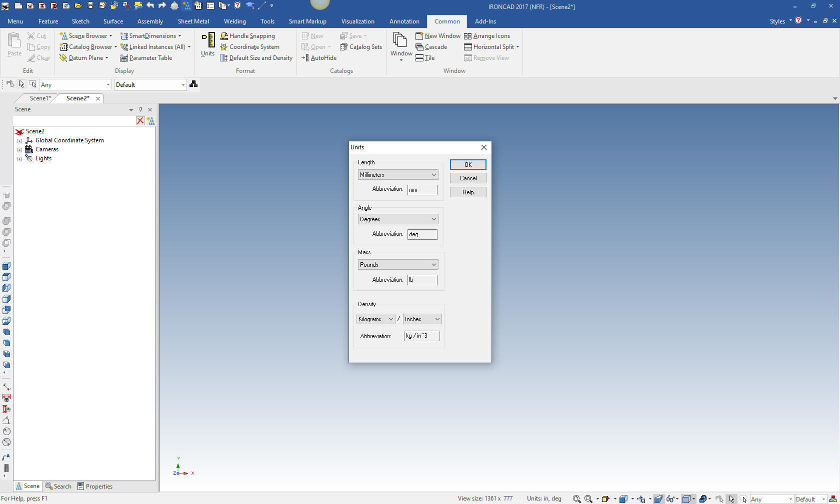Click Cancel in the Units dialog
The width and height of the screenshot is (840, 504).
[468, 178]
